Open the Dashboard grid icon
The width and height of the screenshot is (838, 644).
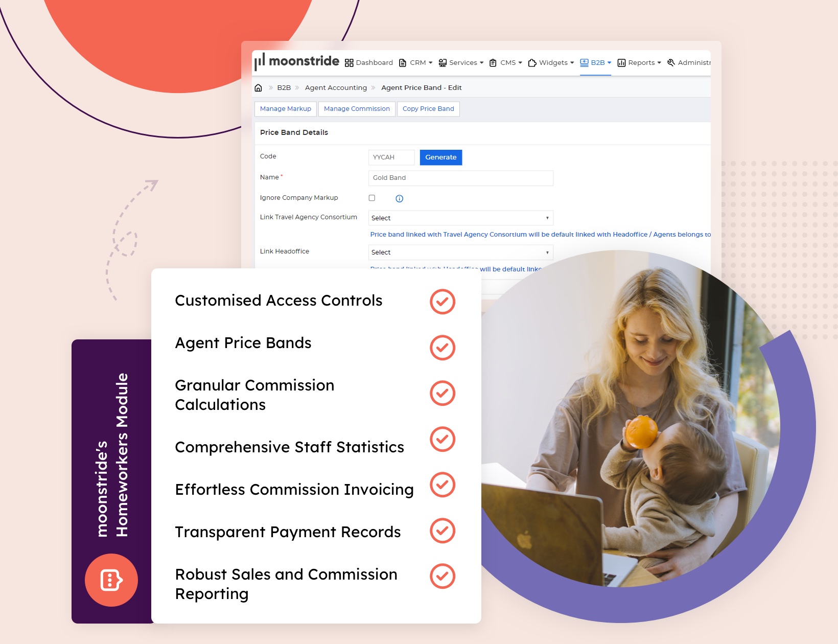(x=349, y=63)
